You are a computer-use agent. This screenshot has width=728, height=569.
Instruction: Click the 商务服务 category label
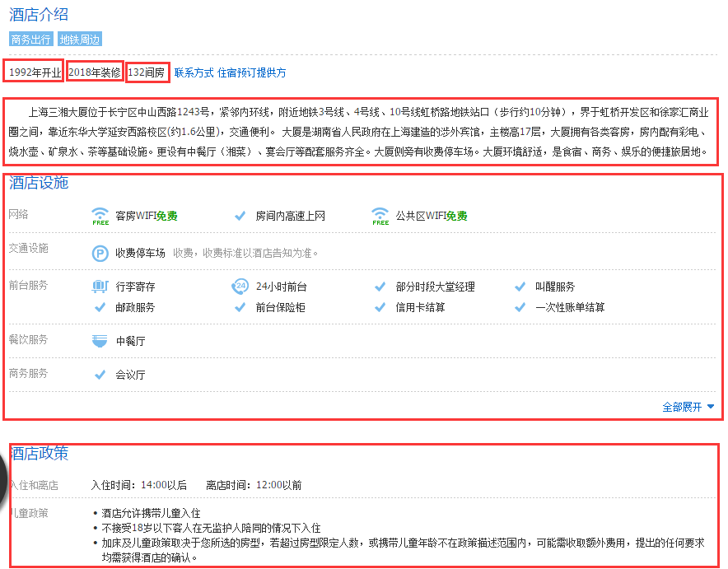[28, 374]
